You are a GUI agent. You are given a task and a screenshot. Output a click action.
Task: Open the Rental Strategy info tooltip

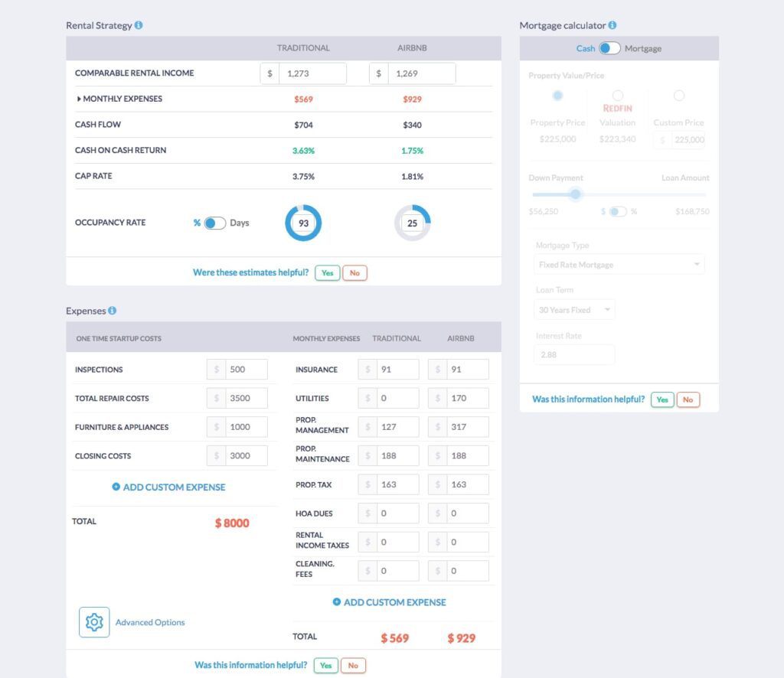pyautogui.click(x=138, y=24)
